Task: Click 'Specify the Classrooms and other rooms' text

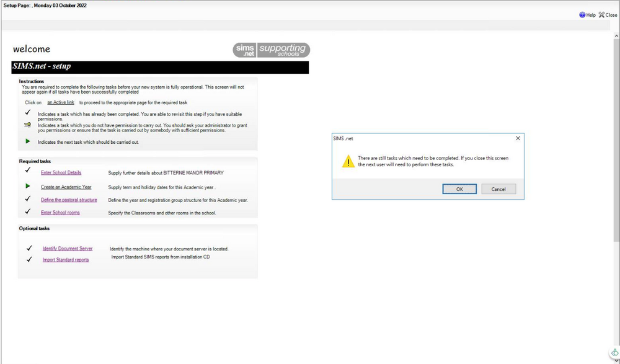Action: (x=162, y=213)
